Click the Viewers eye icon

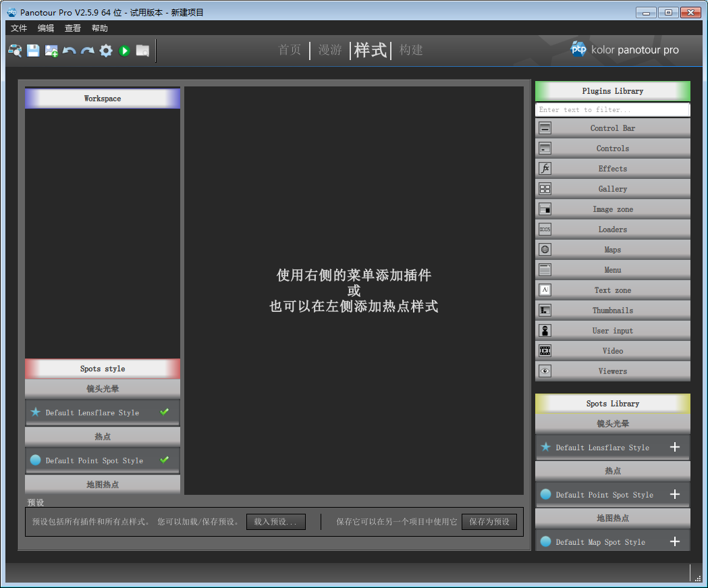[545, 371]
